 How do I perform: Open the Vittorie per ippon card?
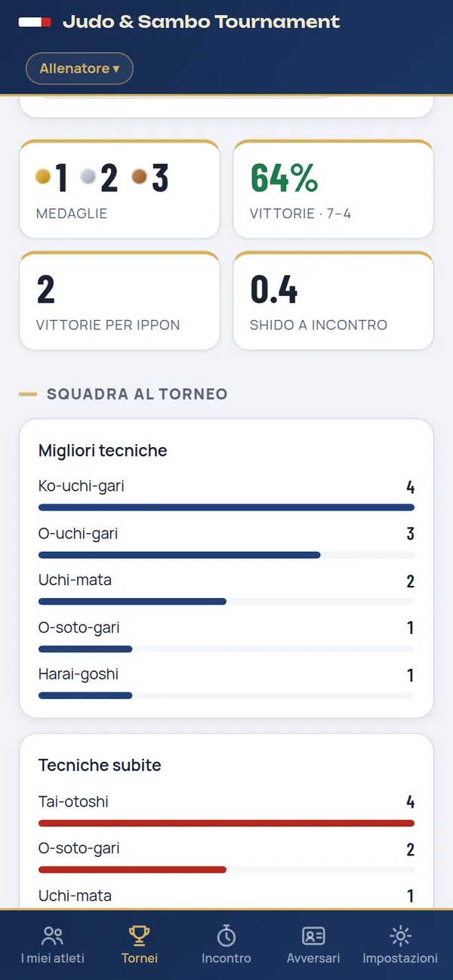pyautogui.click(x=119, y=300)
